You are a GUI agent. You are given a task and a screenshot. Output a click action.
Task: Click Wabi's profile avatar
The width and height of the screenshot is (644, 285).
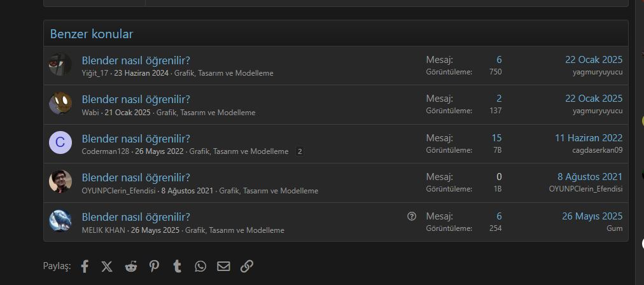click(60, 104)
